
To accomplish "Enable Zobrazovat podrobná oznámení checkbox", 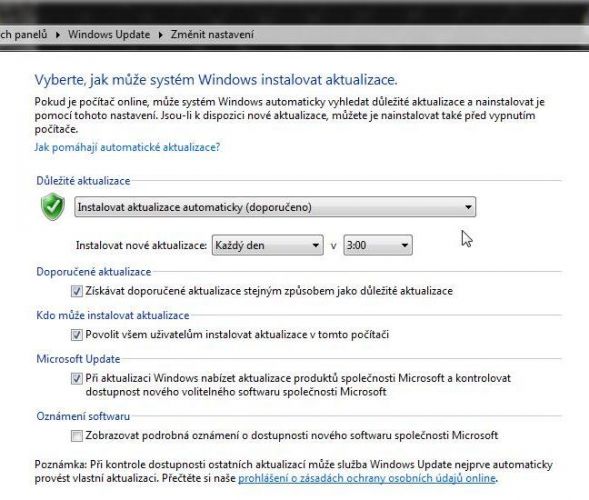I will [77, 436].
